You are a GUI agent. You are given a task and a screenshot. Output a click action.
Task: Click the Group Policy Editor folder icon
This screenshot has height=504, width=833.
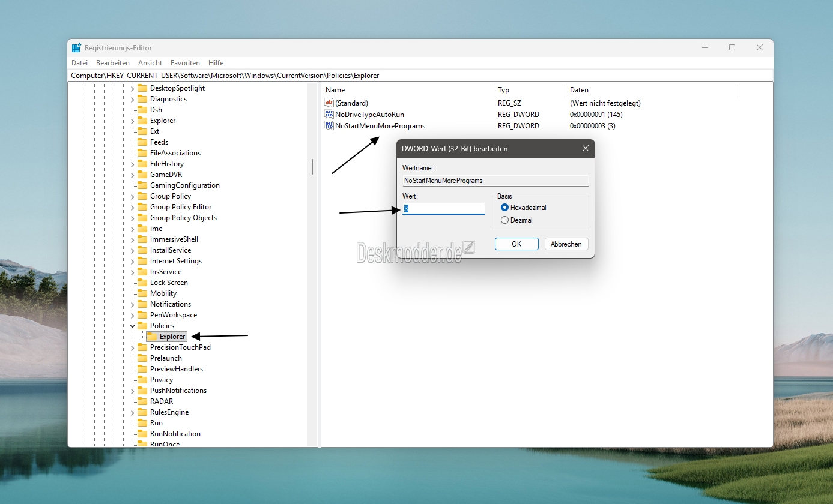point(142,207)
